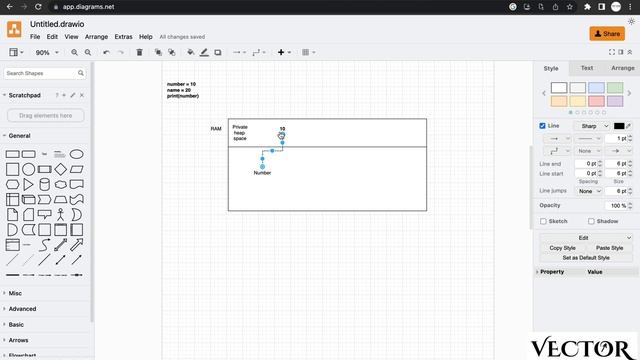Choose the pink red style swatch

tap(596, 101)
